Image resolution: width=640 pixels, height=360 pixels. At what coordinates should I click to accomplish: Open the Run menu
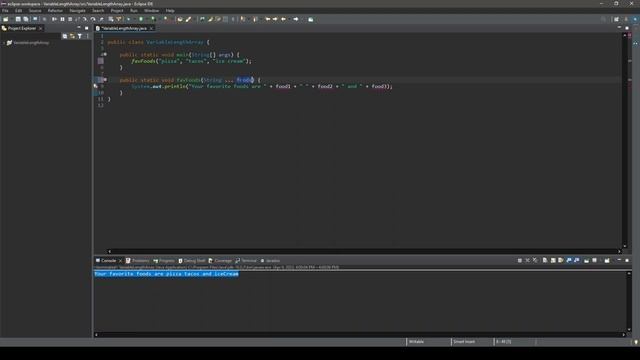[x=133, y=11]
